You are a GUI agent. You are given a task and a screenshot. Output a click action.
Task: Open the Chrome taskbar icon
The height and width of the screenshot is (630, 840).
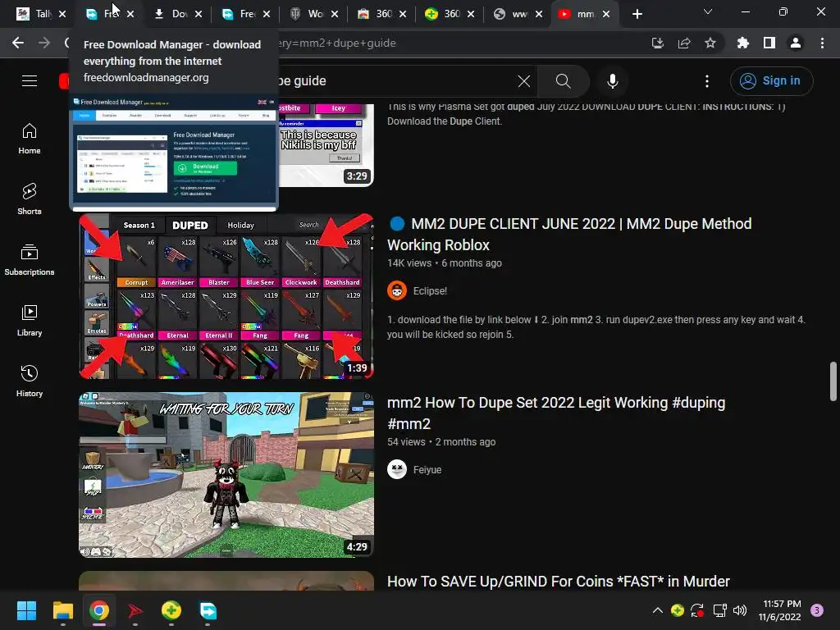point(99,610)
